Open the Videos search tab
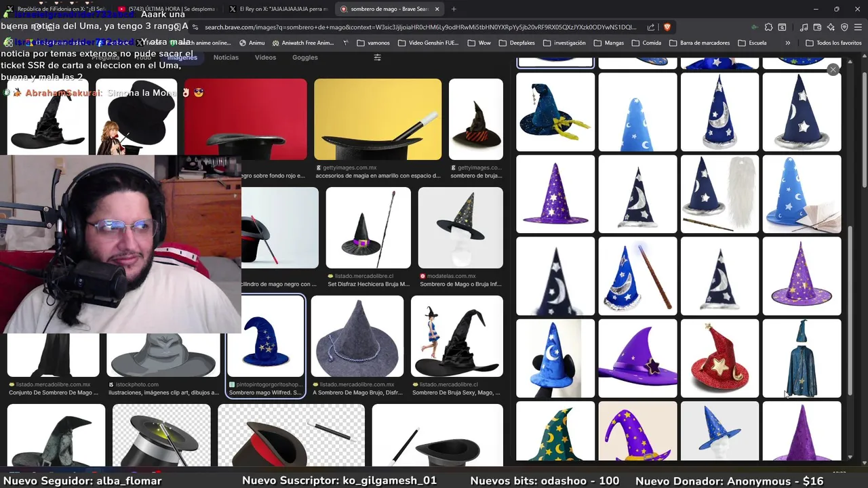Image resolution: width=868 pixels, height=488 pixels. point(265,58)
